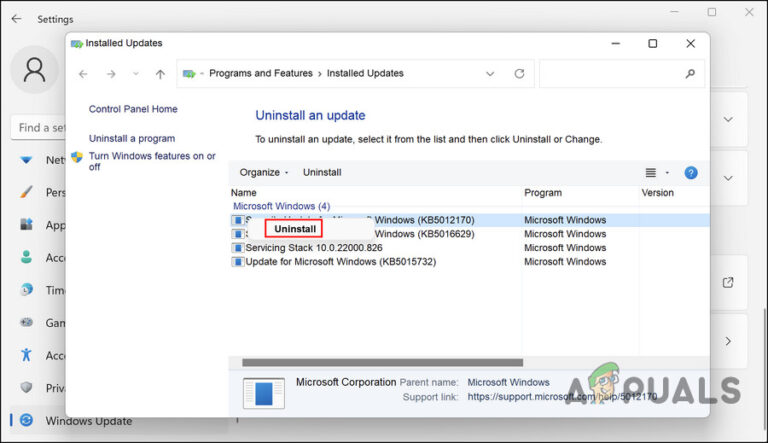This screenshot has height=443, width=768.
Task: Open Accounts person icon in Settings
Action: [x=26, y=257]
